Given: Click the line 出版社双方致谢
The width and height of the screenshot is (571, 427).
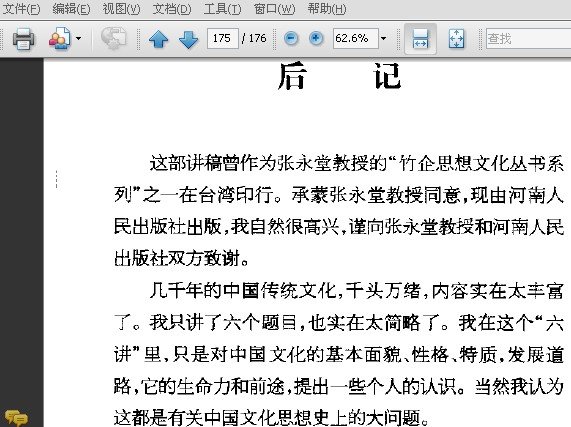Looking at the screenshot, I should pyautogui.click(x=181, y=259).
